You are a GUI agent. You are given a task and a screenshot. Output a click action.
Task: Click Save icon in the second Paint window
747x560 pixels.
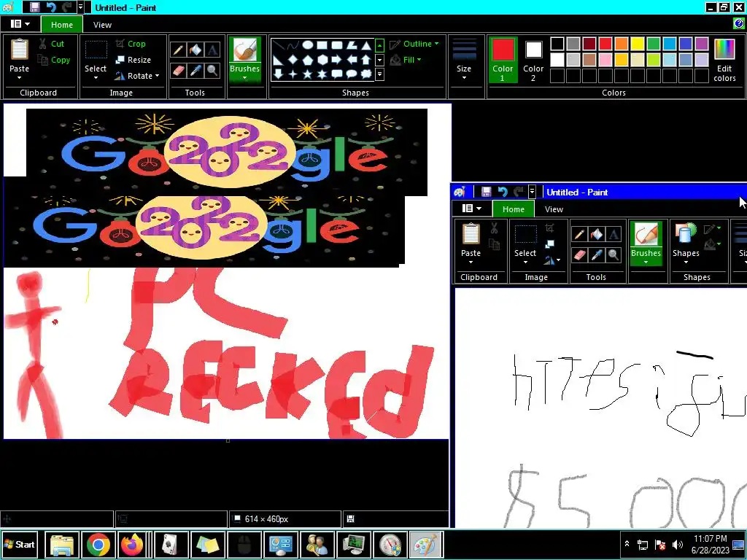(486, 192)
